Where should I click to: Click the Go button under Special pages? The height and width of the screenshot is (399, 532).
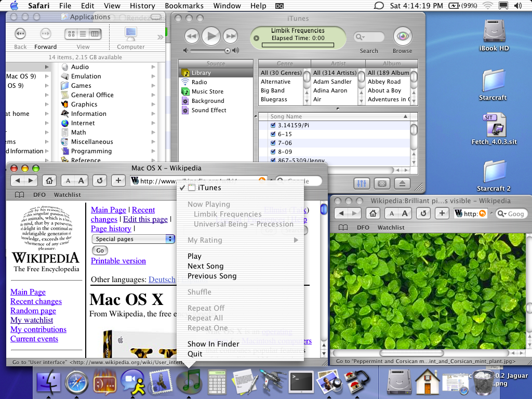coord(100,250)
